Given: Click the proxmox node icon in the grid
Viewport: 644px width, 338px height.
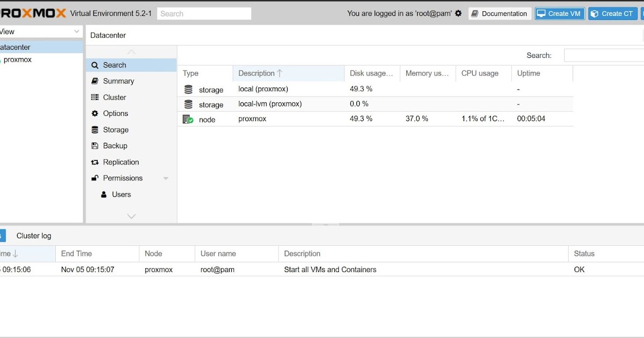Looking at the screenshot, I should tap(188, 119).
